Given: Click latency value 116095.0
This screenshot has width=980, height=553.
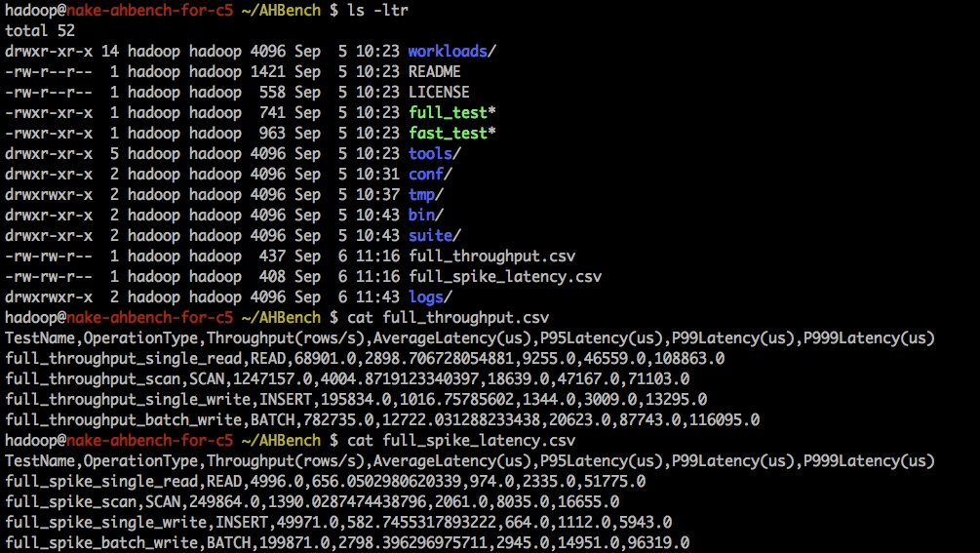Looking at the screenshot, I should click(x=725, y=420).
